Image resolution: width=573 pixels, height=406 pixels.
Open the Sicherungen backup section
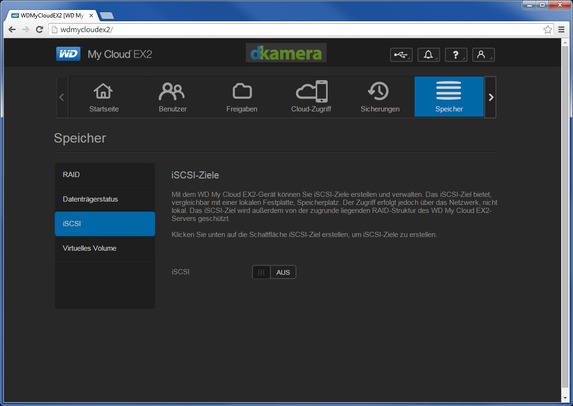tap(380, 97)
